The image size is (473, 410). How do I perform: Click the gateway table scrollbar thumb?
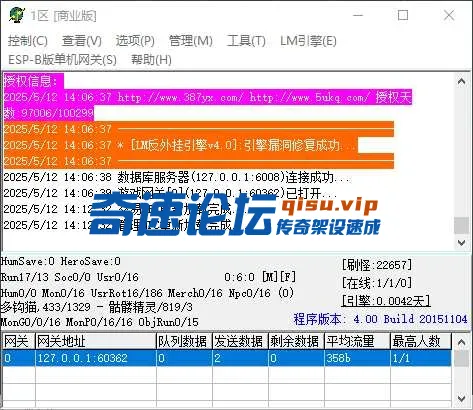(x=462, y=358)
